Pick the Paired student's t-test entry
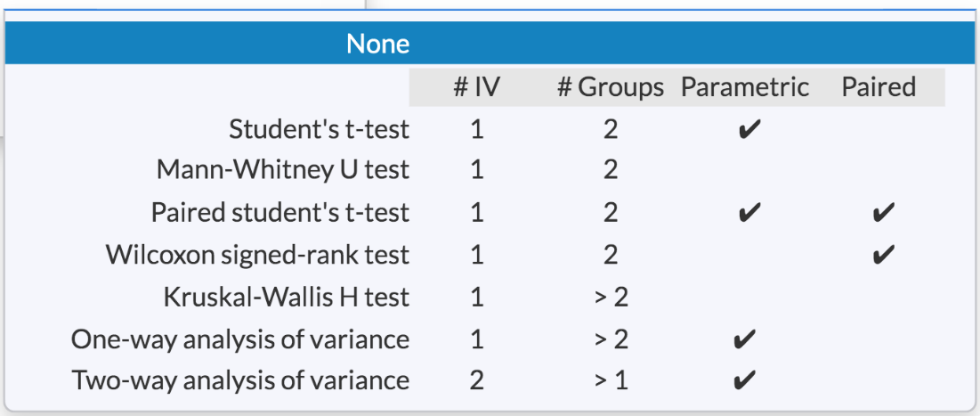 pos(279,213)
